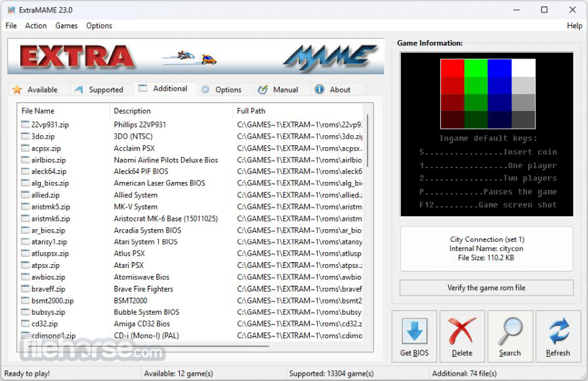The image size is (588, 381).
Task: Click description 'Atari System 1 BIOS'
Action: [x=146, y=242]
